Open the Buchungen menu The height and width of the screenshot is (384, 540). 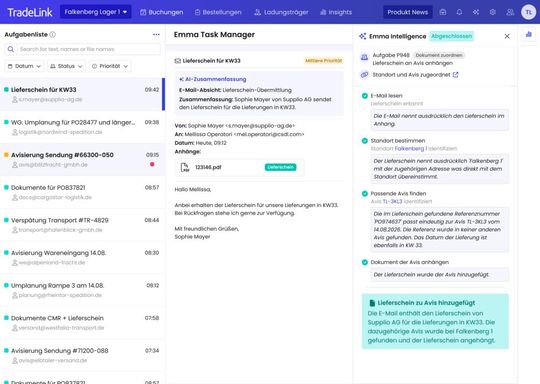(x=161, y=12)
